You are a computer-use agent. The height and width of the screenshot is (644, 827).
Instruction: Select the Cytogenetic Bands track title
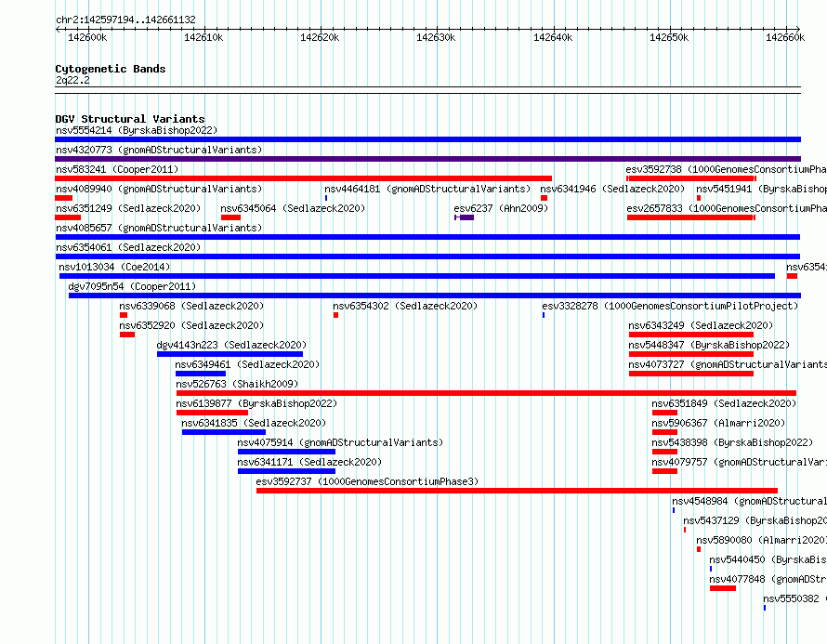(x=111, y=69)
